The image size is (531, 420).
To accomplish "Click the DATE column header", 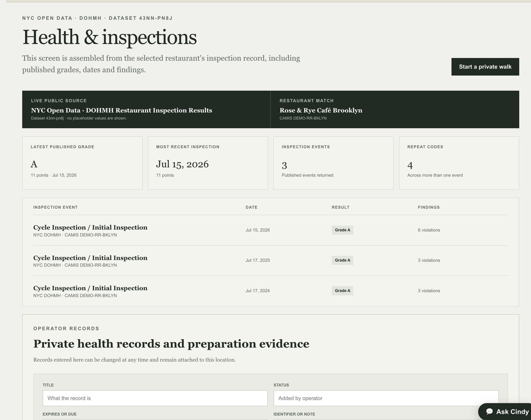I will (x=252, y=207).
